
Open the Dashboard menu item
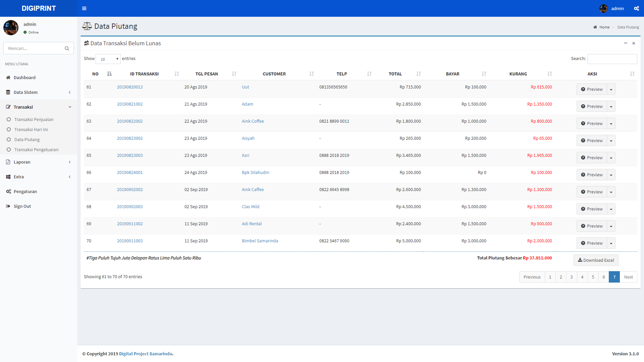24,77
